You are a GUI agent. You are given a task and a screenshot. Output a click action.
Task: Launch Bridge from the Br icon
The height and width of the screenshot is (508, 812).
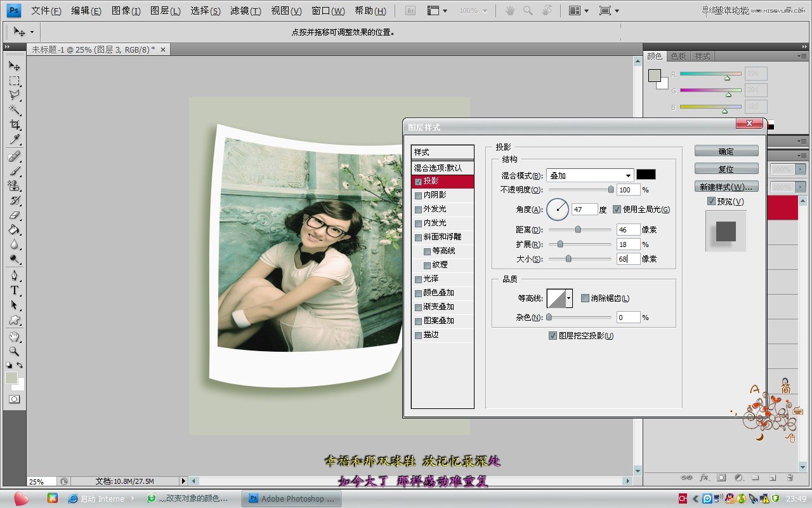coord(410,11)
